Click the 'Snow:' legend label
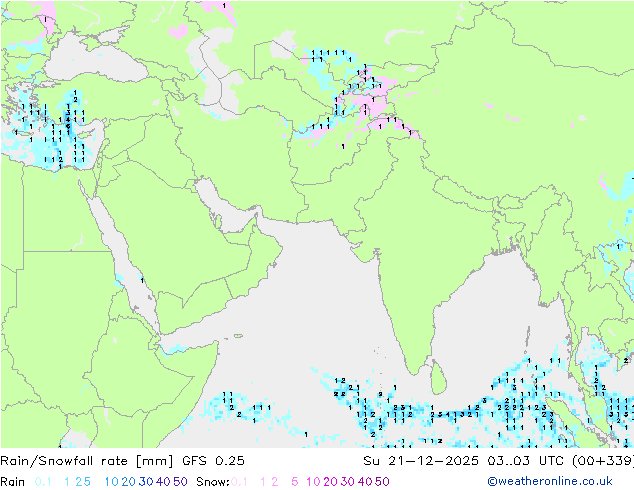The width and height of the screenshot is (634, 490). click(x=213, y=482)
